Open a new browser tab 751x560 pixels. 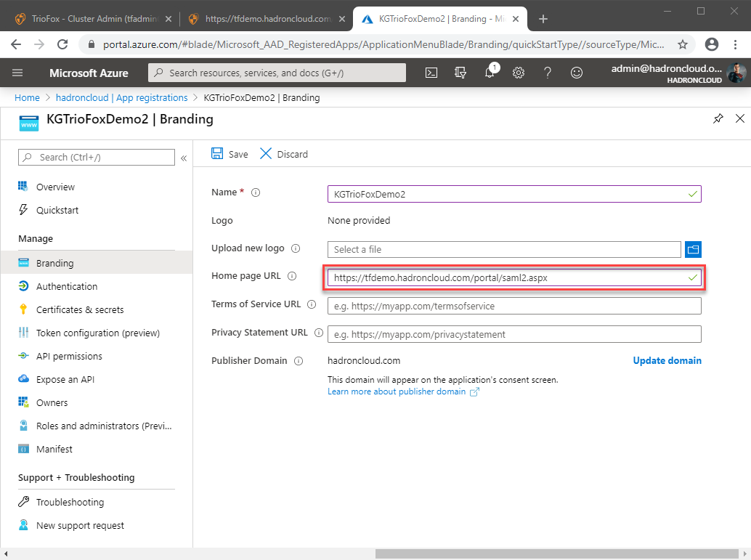(543, 19)
